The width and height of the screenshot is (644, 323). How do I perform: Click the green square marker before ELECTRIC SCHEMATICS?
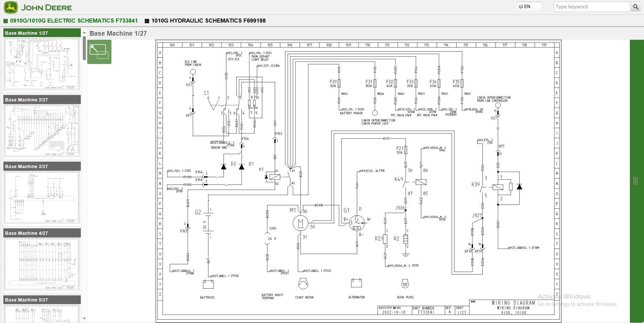(5, 21)
